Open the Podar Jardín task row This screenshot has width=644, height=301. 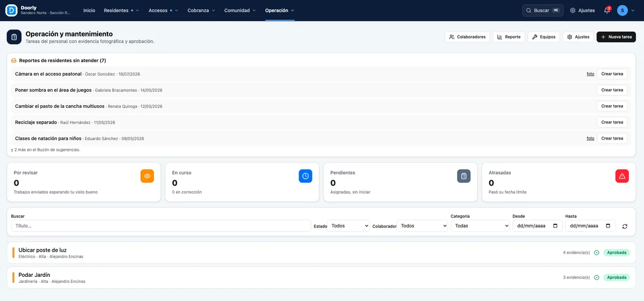click(x=322, y=277)
